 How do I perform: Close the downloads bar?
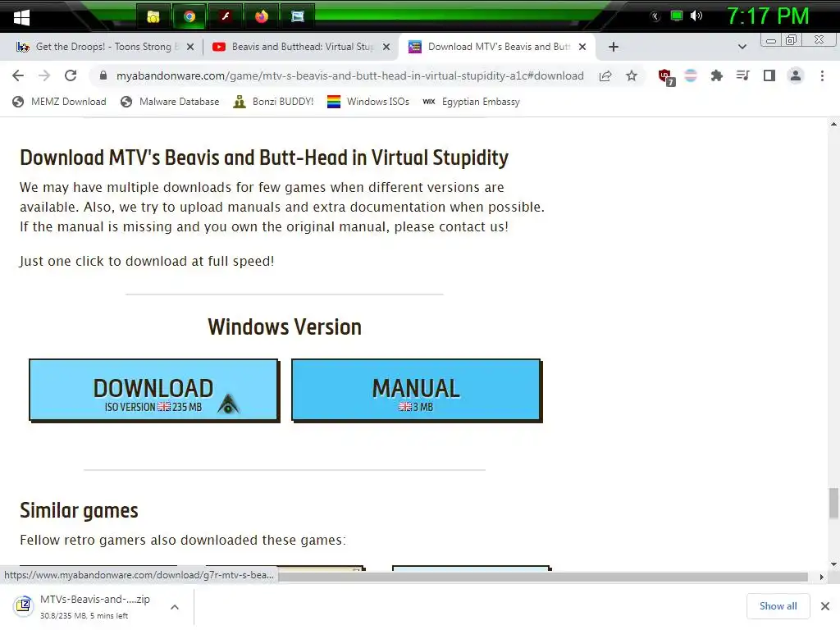[x=825, y=606]
